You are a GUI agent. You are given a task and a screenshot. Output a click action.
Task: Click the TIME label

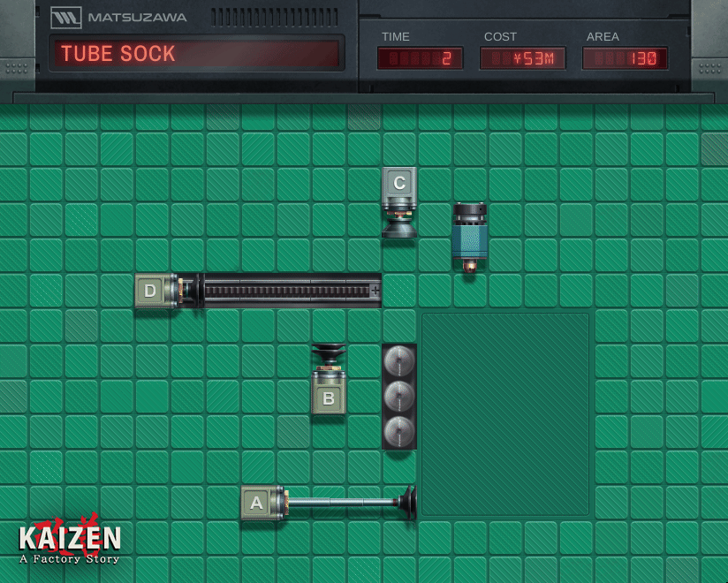[396, 37]
